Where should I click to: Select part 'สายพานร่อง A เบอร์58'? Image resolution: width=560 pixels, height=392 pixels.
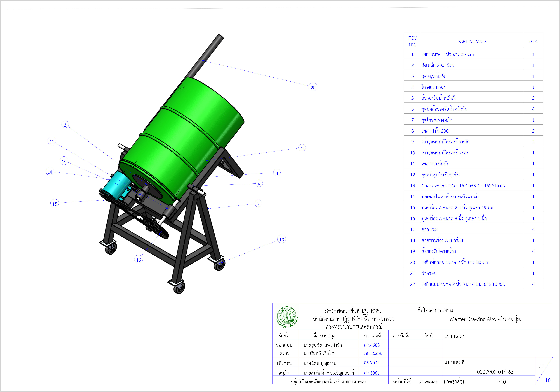[442, 240]
